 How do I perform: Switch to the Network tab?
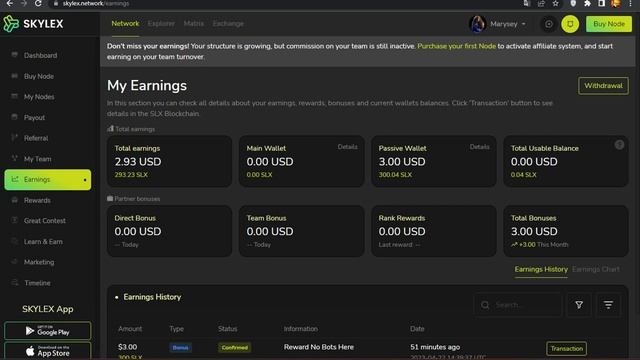pos(125,24)
